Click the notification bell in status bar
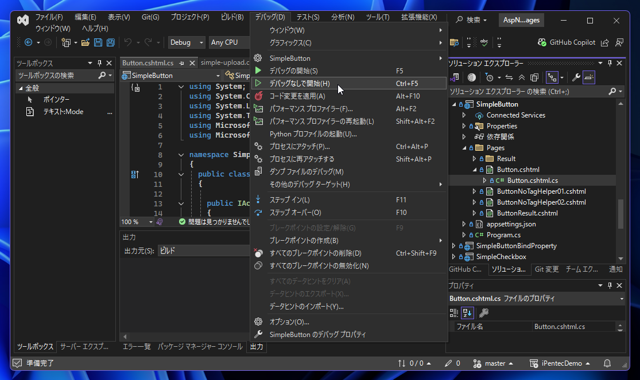Image resolution: width=640 pixels, height=380 pixels. click(607, 363)
